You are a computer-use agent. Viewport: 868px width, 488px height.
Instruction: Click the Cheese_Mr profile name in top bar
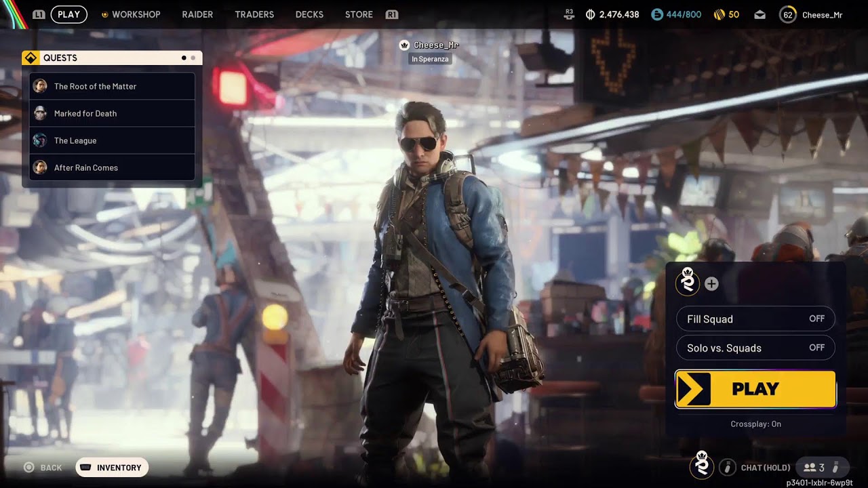822,14
